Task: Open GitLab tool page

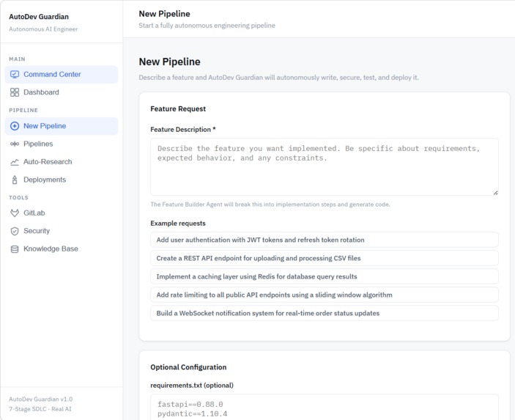Action: click(x=62, y=213)
